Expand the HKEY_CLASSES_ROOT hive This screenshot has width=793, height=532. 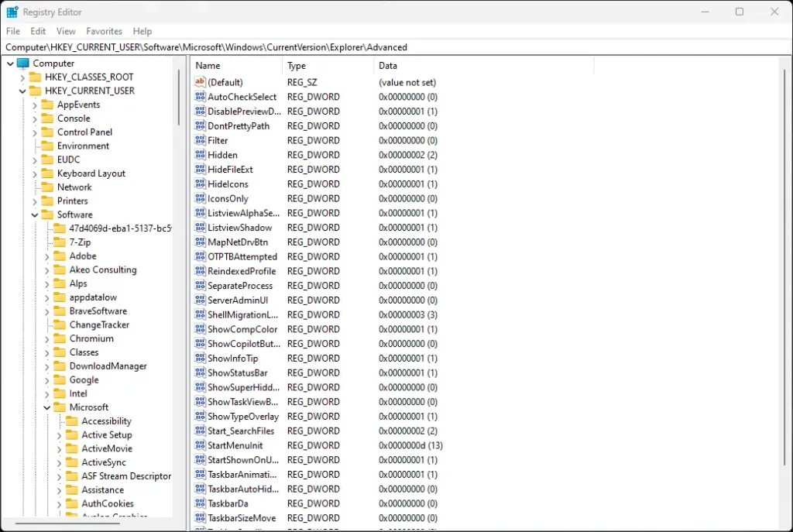coord(22,77)
